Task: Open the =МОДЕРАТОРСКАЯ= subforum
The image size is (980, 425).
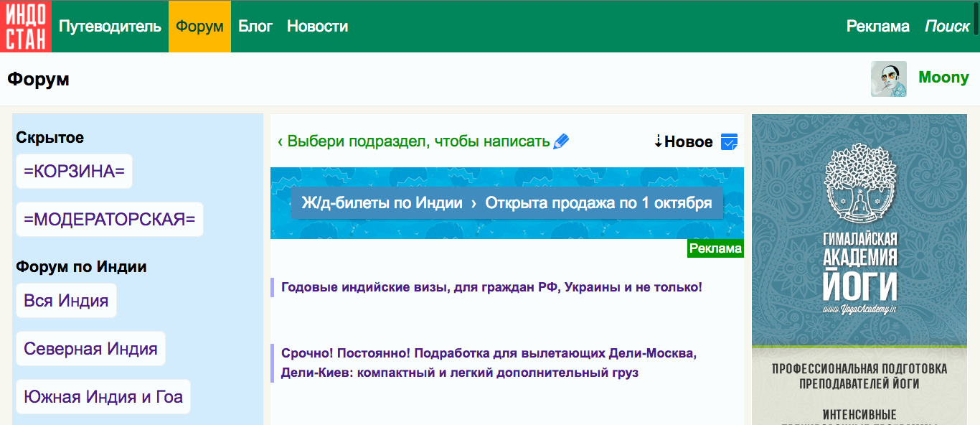Action: (109, 220)
